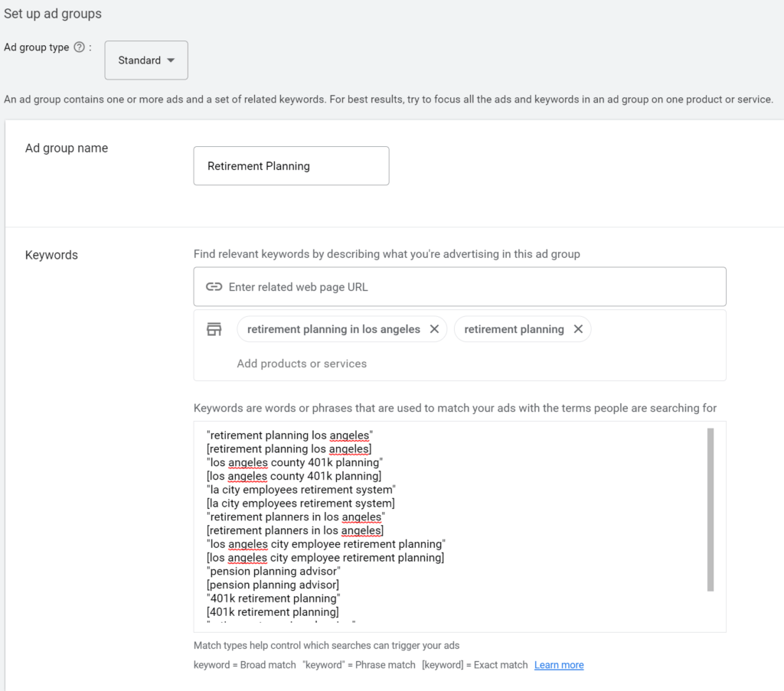Viewport: 784px width, 691px height.
Task: Click the keywords list scrollbar
Action: coord(710,510)
